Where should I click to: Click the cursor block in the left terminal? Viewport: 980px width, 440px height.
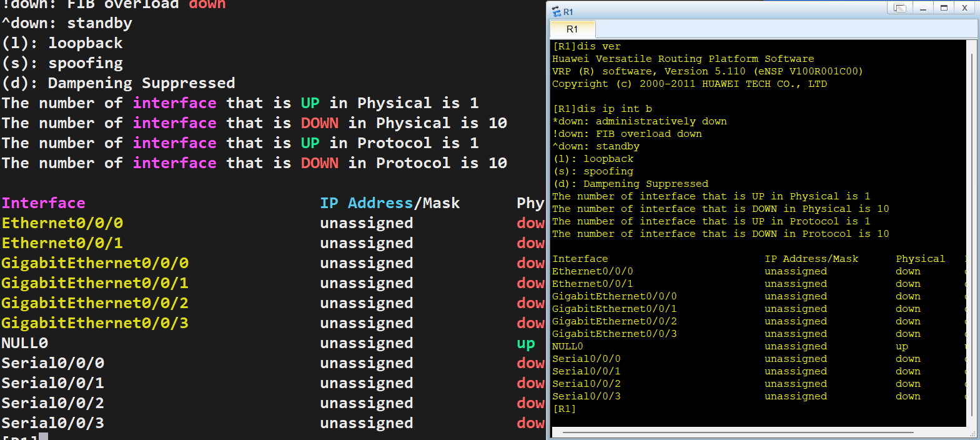(x=44, y=437)
